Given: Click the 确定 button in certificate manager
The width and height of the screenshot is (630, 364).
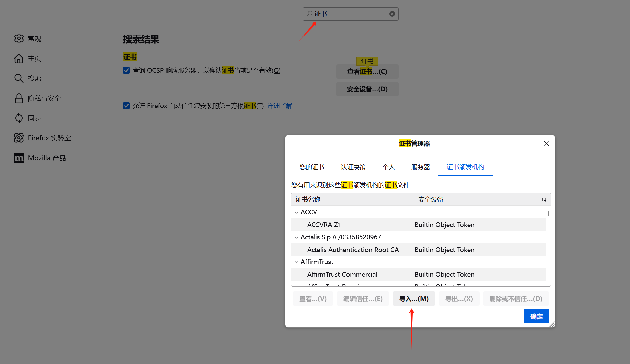Looking at the screenshot, I should click(x=536, y=316).
